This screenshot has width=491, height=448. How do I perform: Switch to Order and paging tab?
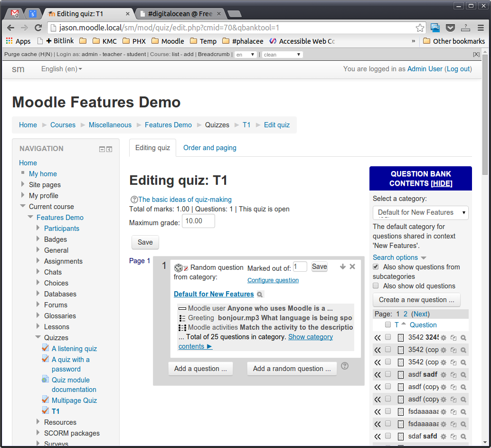210,148
